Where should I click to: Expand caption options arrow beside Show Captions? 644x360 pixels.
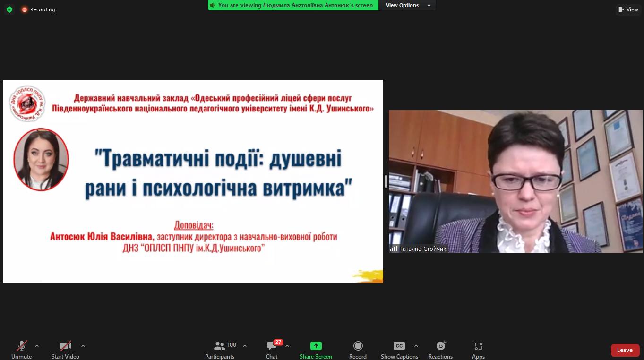[416, 346]
